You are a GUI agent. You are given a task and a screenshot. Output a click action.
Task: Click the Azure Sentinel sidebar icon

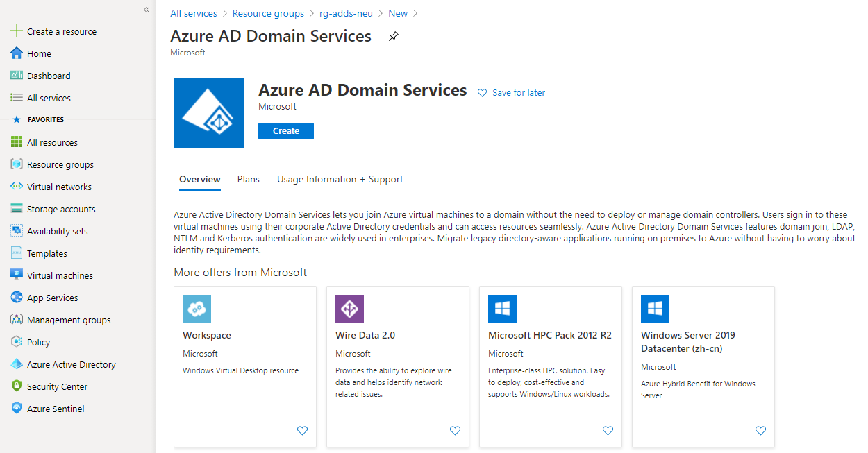tap(15, 408)
